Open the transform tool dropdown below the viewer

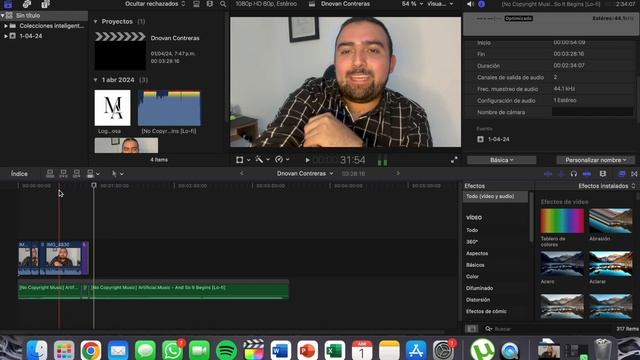[x=242, y=160]
